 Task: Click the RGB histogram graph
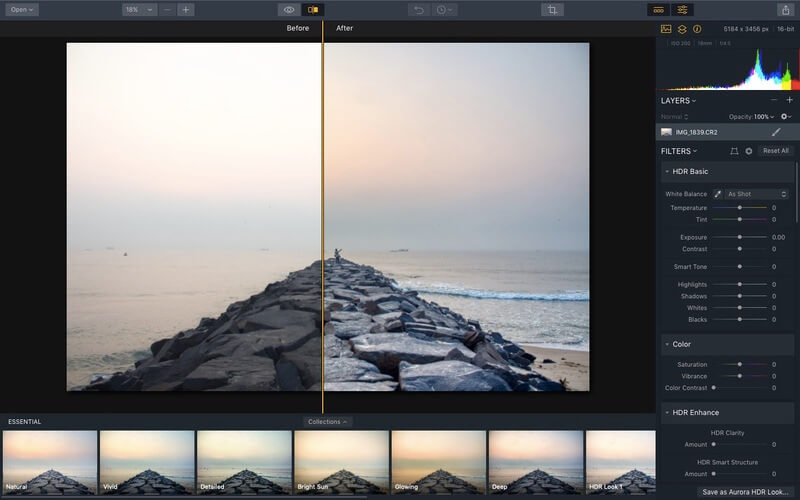click(728, 69)
